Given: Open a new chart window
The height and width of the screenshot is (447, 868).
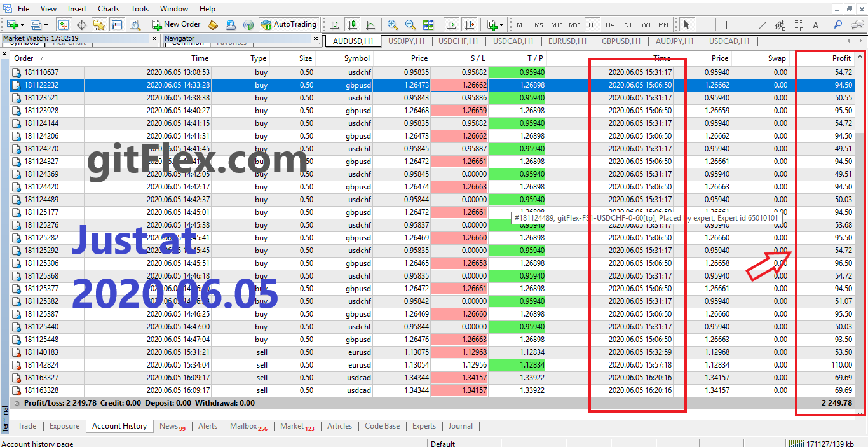Looking at the screenshot, I should point(13,25).
